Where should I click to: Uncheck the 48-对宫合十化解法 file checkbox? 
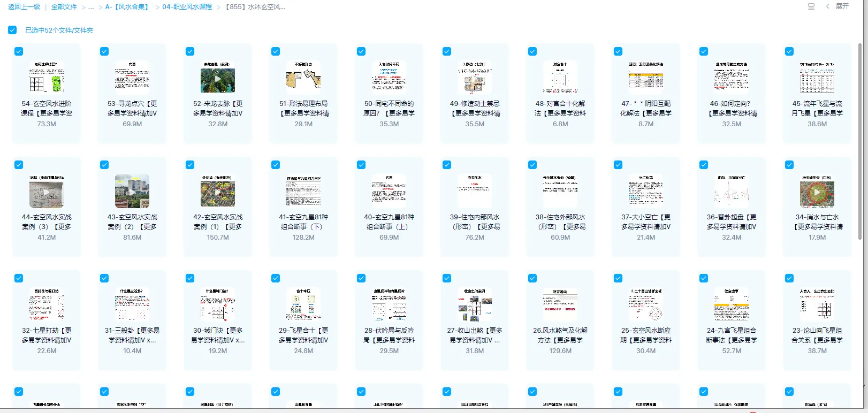click(532, 51)
